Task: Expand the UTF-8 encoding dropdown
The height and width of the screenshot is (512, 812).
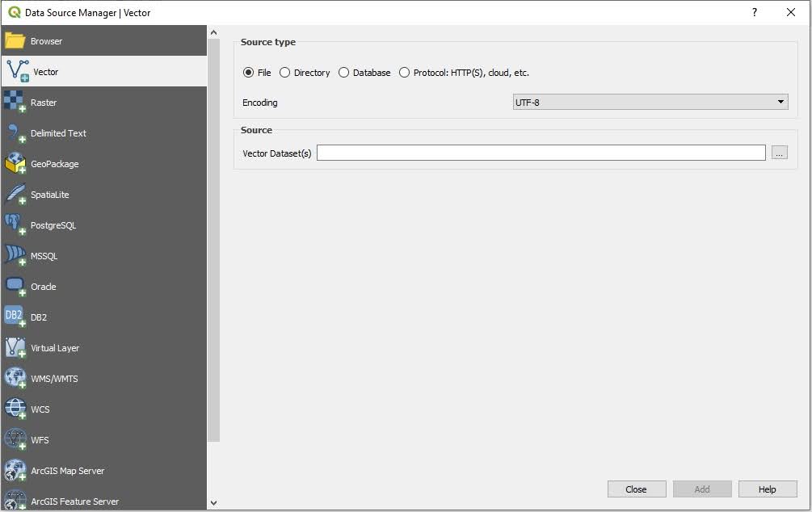Action: (650, 103)
